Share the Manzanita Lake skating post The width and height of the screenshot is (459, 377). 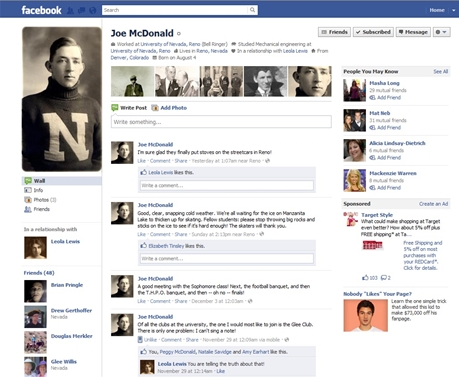181,234
